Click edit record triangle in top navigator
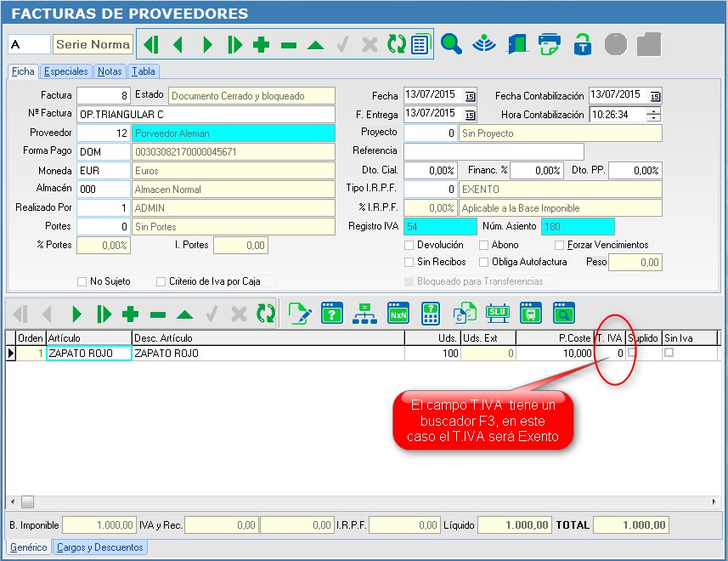 [316, 45]
